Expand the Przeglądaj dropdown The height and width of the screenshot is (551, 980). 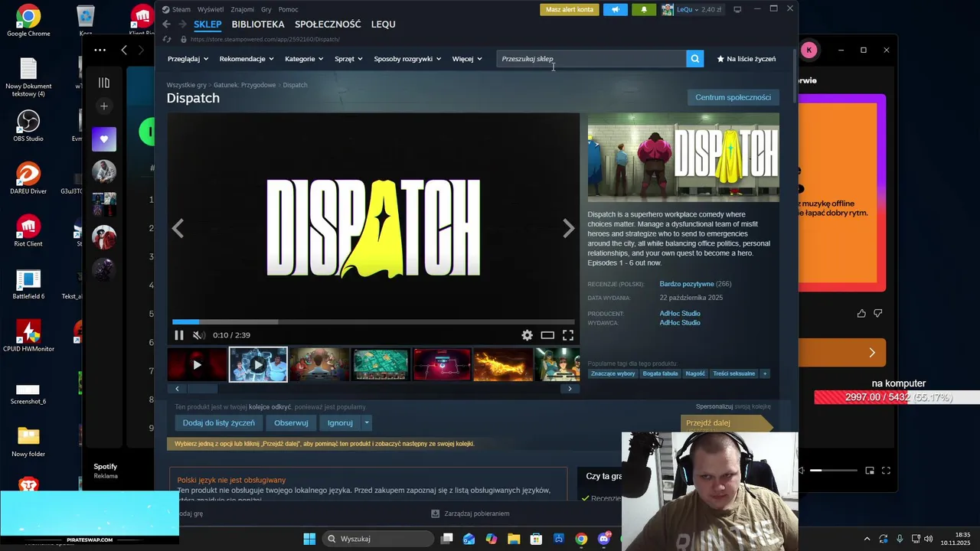pyautogui.click(x=188, y=59)
